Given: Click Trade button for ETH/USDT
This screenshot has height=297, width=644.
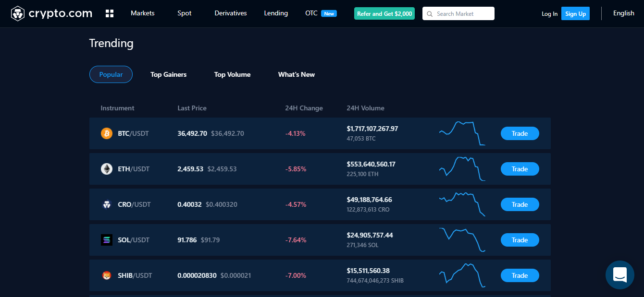Looking at the screenshot, I should click(520, 169).
